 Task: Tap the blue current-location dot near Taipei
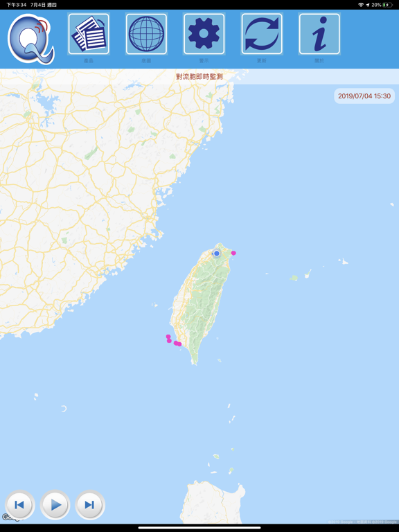[217, 253]
